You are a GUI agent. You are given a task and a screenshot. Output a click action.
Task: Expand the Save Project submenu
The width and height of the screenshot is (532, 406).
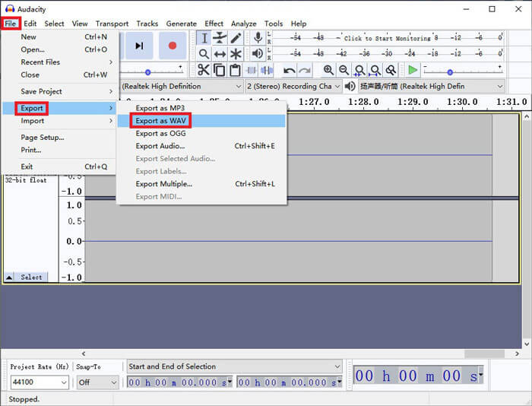(60, 91)
